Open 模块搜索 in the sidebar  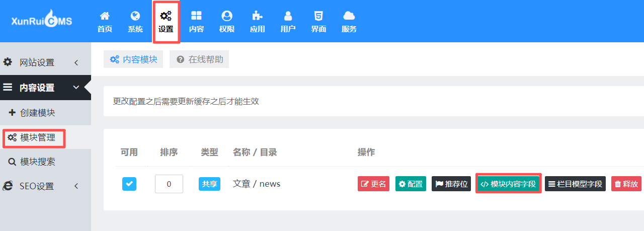[x=45, y=162]
